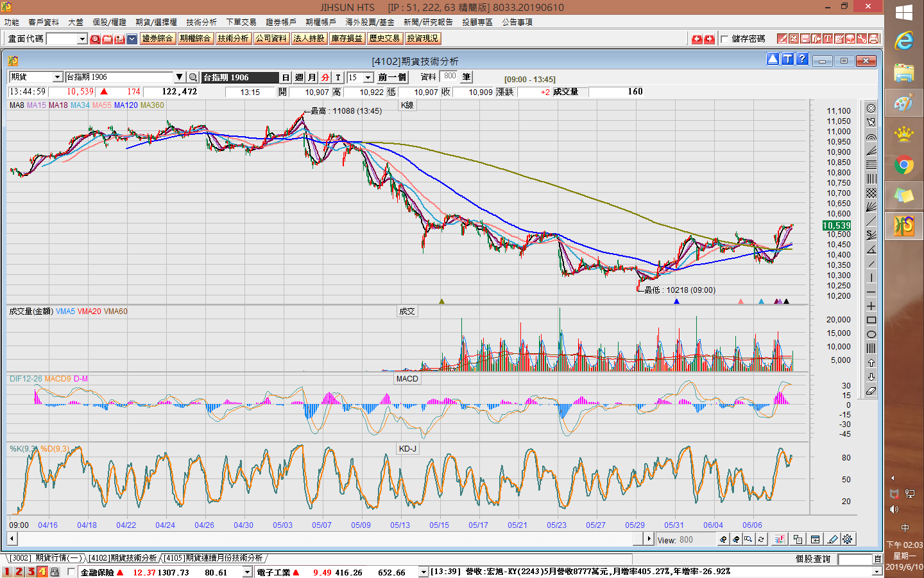Expand the 電子工業 index dropdown
The height and width of the screenshot is (578, 924).
[423, 572]
